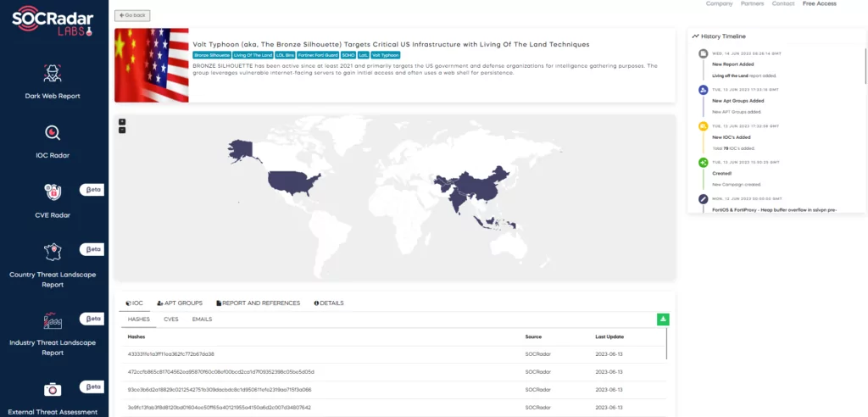Click the FortiOS & FortiProxy heap overflow entry
The height and width of the screenshot is (417, 868).
[775, 210]
